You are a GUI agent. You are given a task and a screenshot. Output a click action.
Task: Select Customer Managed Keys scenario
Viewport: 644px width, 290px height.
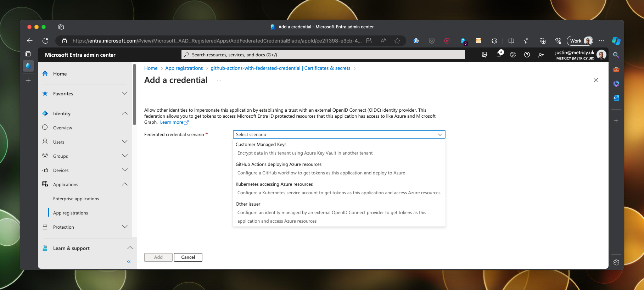(339, 149)
